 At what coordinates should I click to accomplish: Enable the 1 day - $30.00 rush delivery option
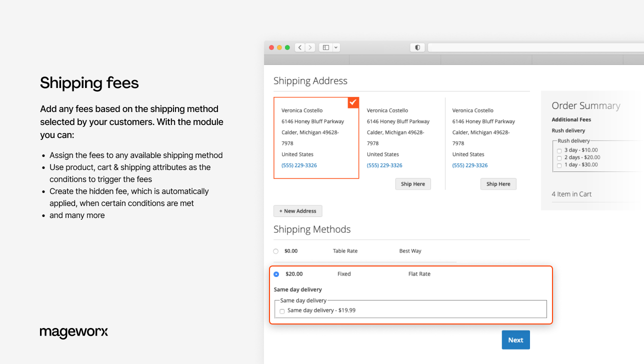[x=559, y=164]
